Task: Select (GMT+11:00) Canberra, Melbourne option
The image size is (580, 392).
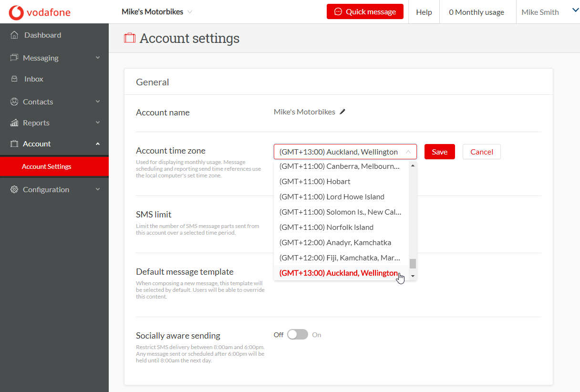Action: [342, 166]
